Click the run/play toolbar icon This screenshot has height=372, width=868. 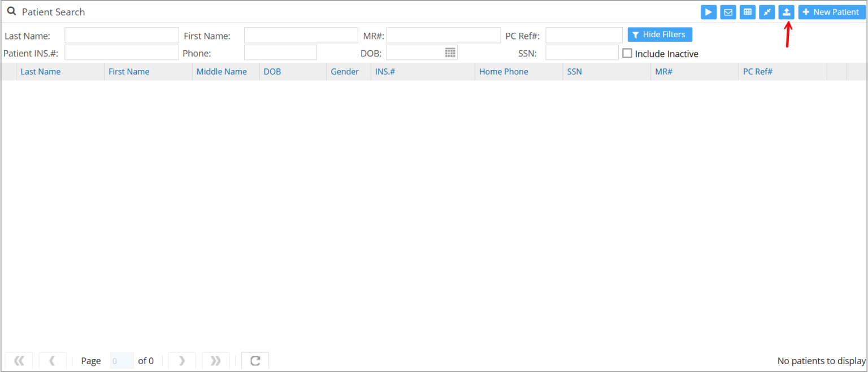709,12
